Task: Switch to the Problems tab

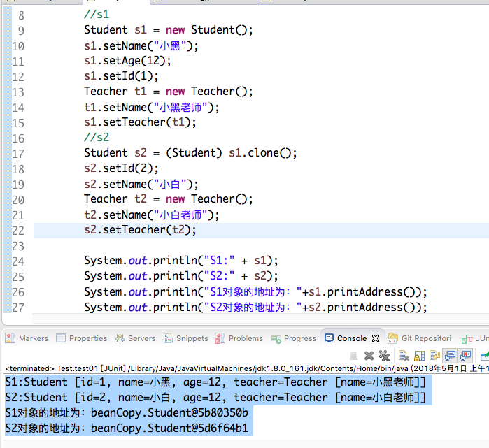Action: 239,338
